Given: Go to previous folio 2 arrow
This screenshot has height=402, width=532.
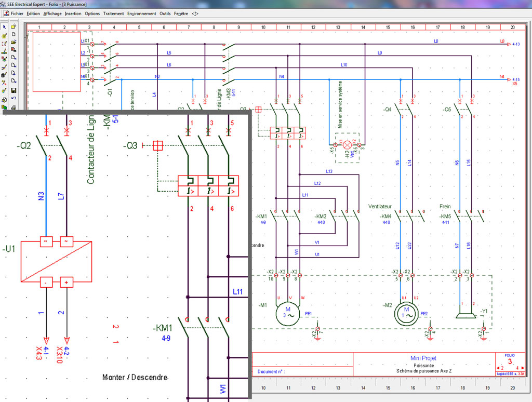Looking at the screenshot, I should pos(499,368).
